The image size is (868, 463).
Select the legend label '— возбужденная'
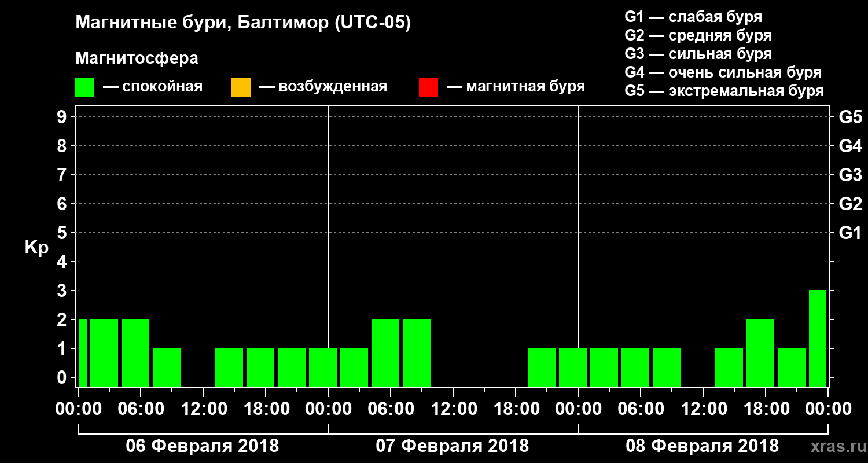323,87
